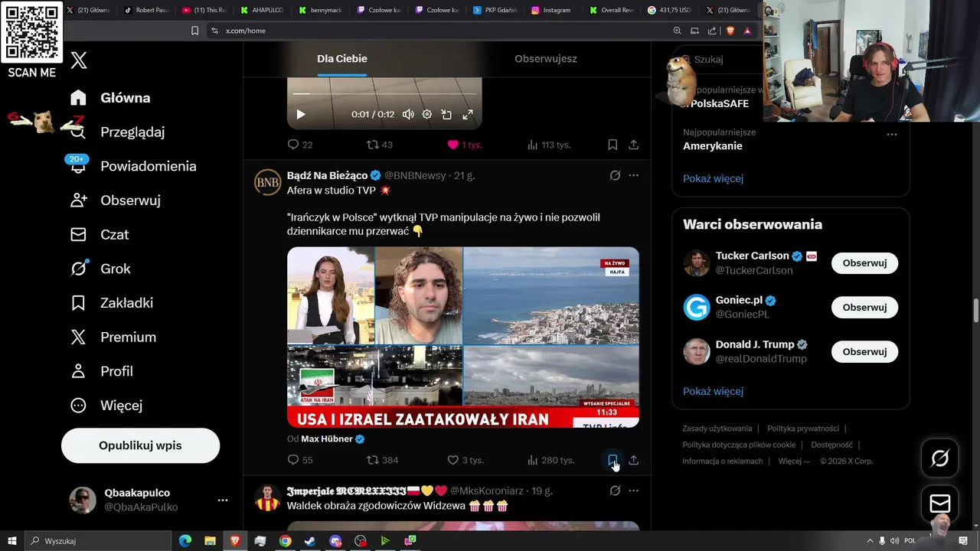Switch to the Dla Ciebie tab
Image resolution: width=980 pixels, height=551 pixels.
click(x=342, y=59)
